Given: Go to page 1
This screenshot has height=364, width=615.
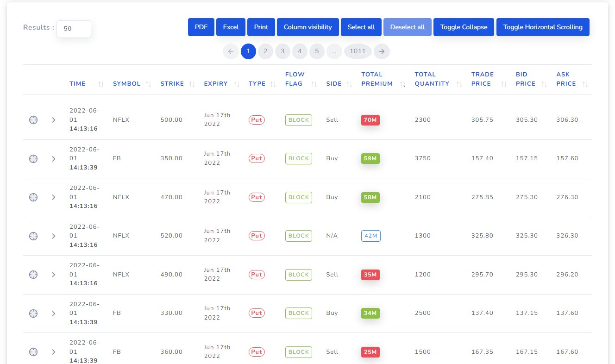Looking at the screenshot, I should [248, 51].
